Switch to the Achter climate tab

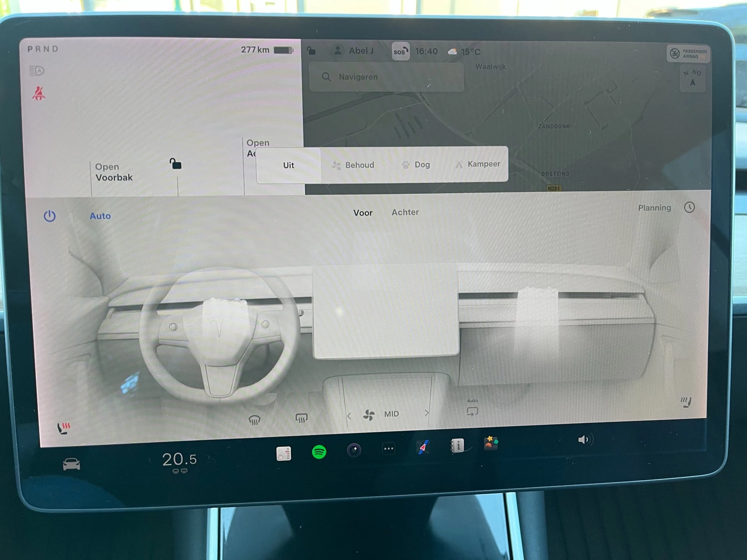[x=405, y=212]
